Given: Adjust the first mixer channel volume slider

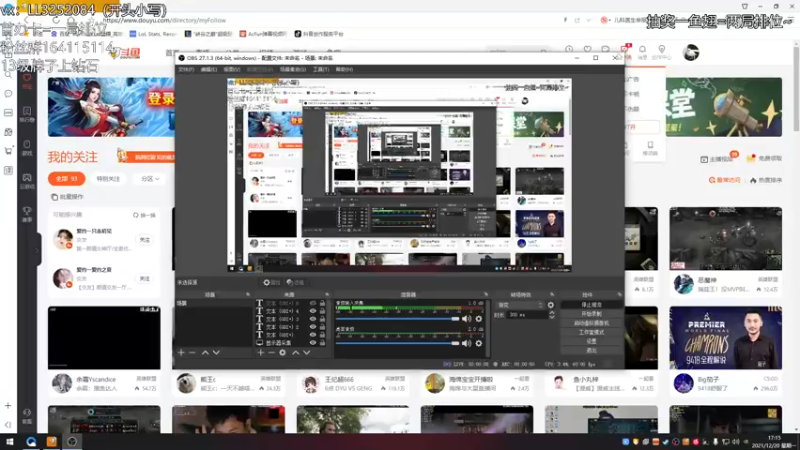Looking at the screenshot, I should 398,319.
